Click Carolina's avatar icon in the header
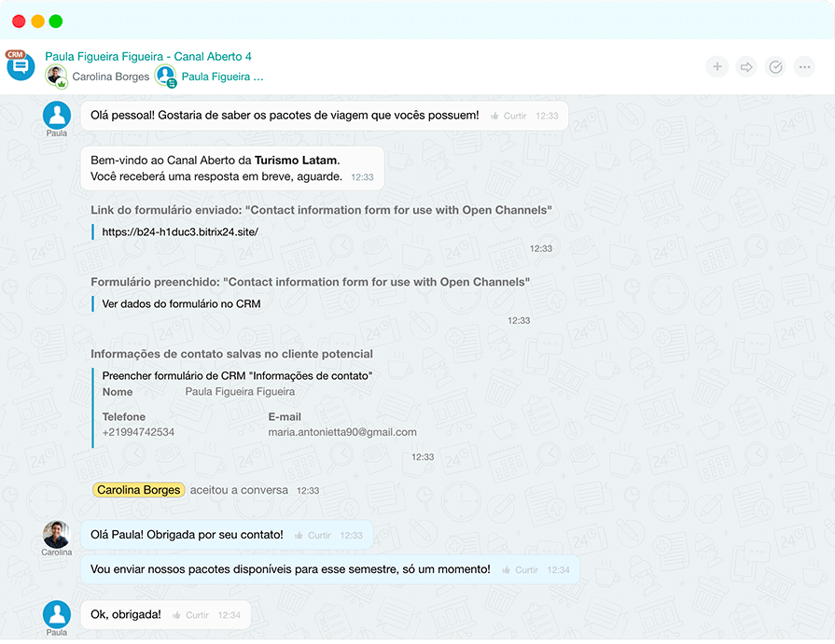Image resolution: width=835 pixels, height=644 pixels. (56, 76)
